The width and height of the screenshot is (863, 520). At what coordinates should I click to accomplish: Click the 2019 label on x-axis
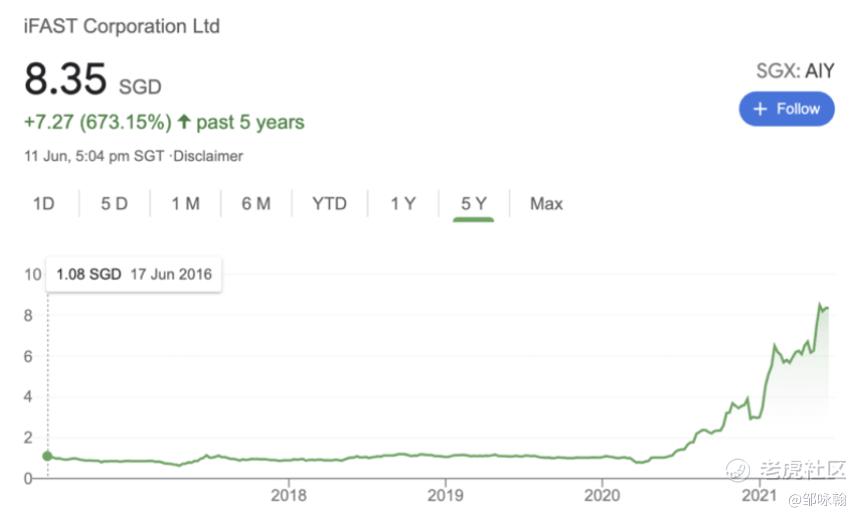[x=445, y=495]
